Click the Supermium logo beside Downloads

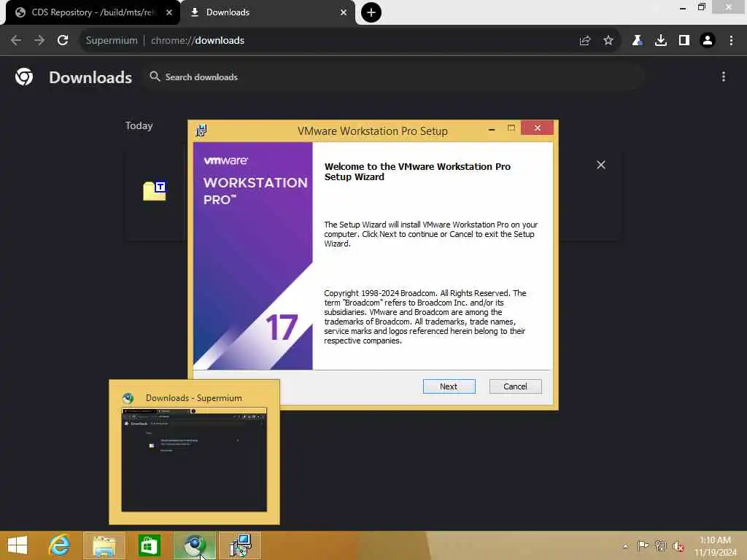click(24, 77)
